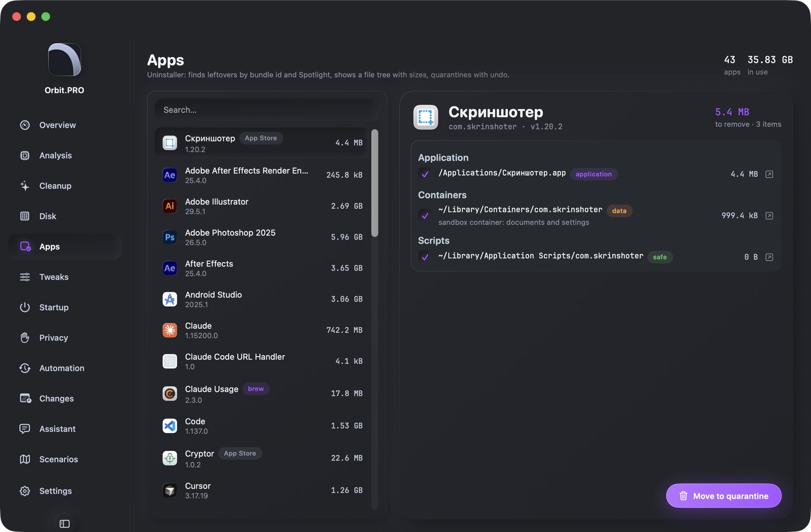
Task: Click the Privacy hand icon
Action: [x=25, y=338]
